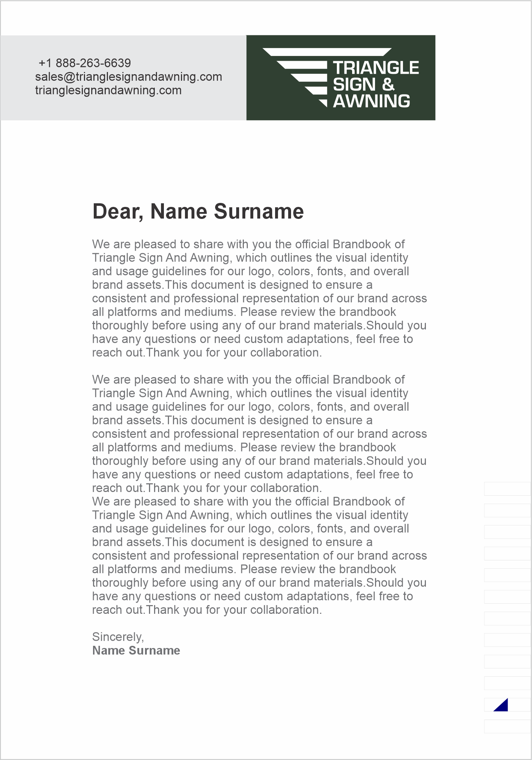Select the AWNING text in the logo

(x=372, y=101)
